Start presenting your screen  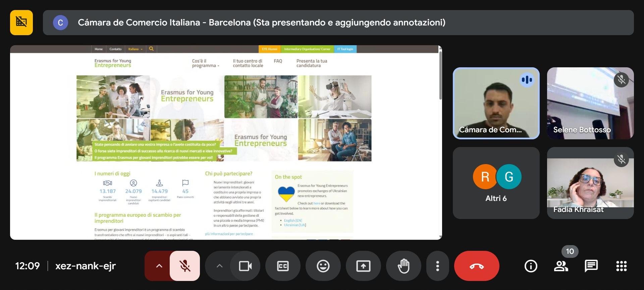click(x=363, y=266)
